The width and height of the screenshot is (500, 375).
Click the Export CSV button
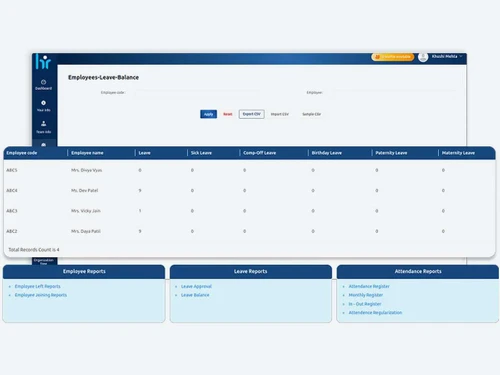point(252,114)
